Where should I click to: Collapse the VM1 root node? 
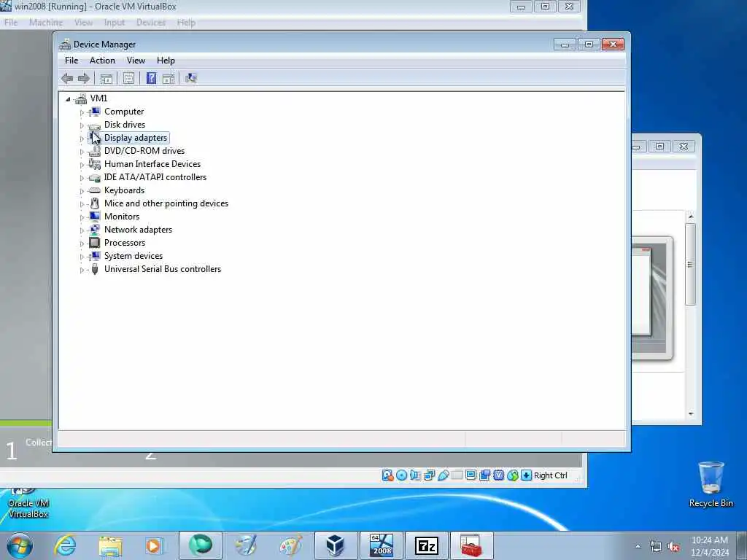(x=68, y=99)
